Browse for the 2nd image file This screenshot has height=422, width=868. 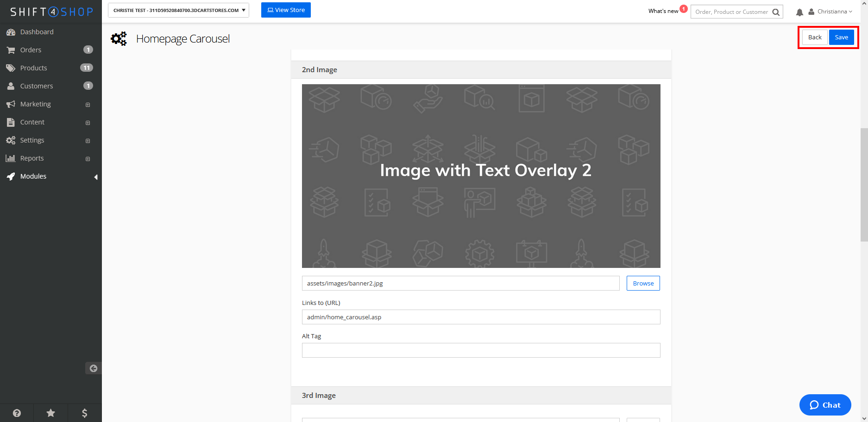tap(643, 283)
